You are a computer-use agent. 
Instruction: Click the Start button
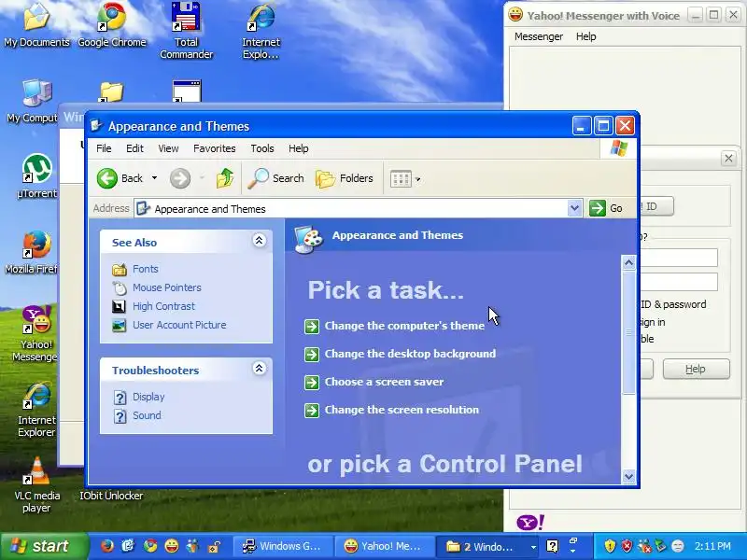coord(44,546)
